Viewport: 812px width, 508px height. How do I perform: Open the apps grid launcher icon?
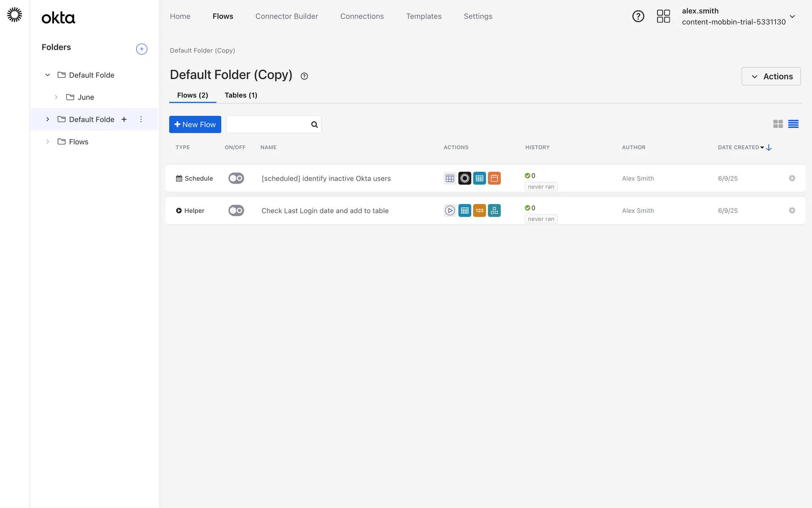[663, 17]
